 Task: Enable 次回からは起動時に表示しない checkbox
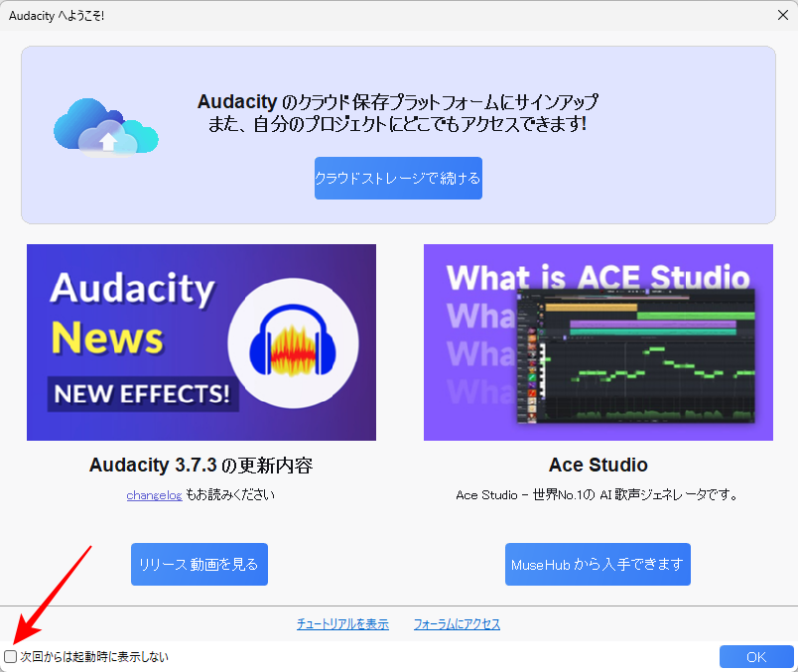pos(10,657)
